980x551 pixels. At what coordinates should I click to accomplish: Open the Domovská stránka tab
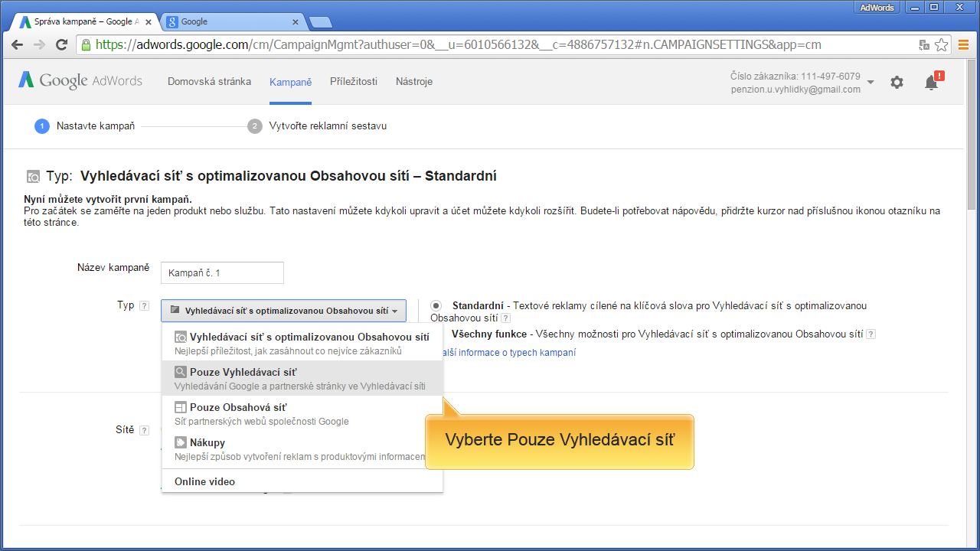click(x=209, y=81)
